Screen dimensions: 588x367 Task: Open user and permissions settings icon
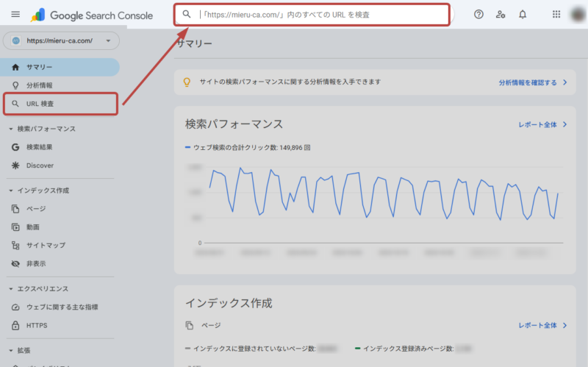tap(501, 14)
